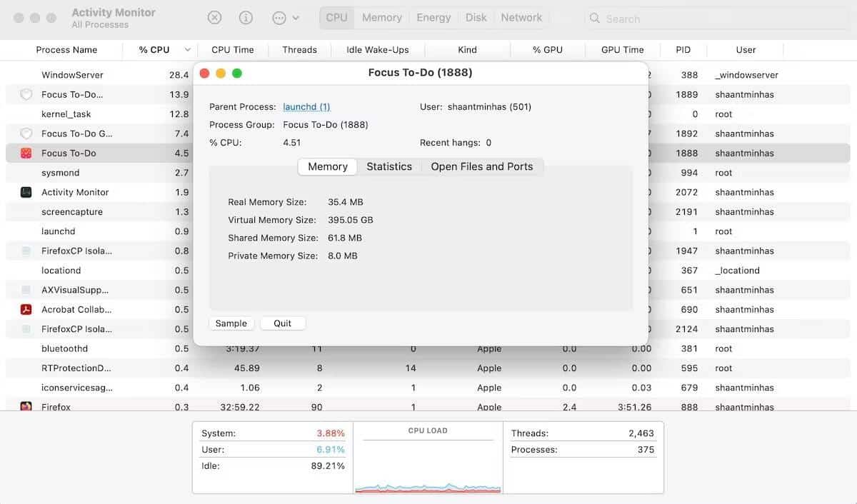This screenshot has height=504, width=857.
Task: Open the launchd (1) parent process link
Action: pos(306,106)
